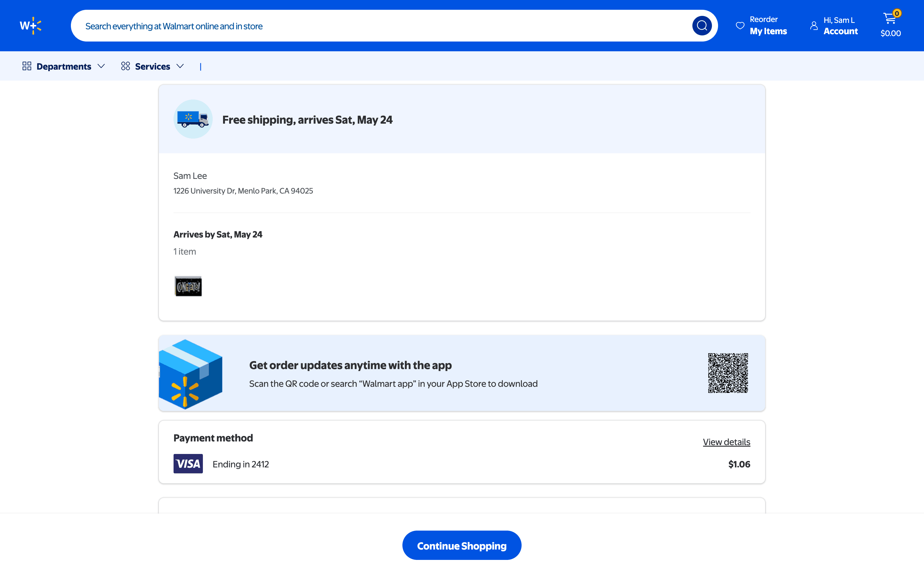Open View details payment link
This screenshot has width=924, height=577.
(x=726, y=442)
